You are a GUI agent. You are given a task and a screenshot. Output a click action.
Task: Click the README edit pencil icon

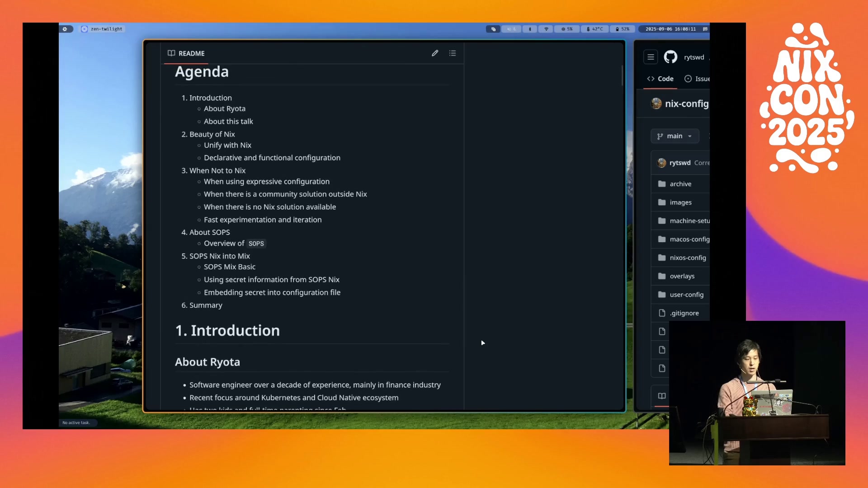point(435,53)
